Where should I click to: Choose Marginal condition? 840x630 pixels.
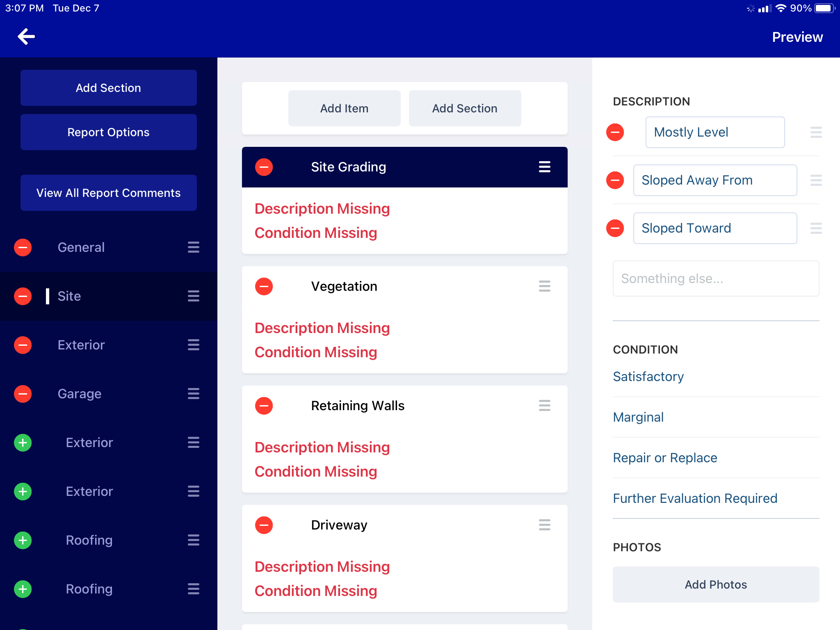click(638, 417)
